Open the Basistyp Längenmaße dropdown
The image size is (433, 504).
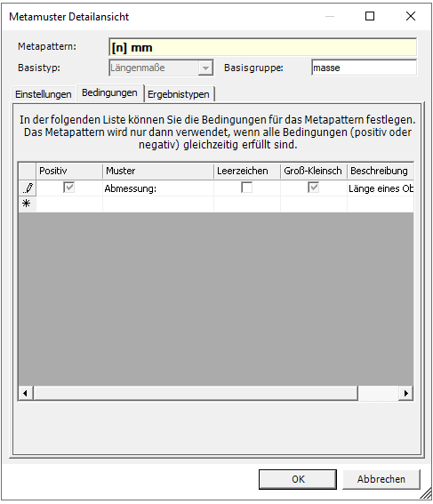(x=205, y=68)
